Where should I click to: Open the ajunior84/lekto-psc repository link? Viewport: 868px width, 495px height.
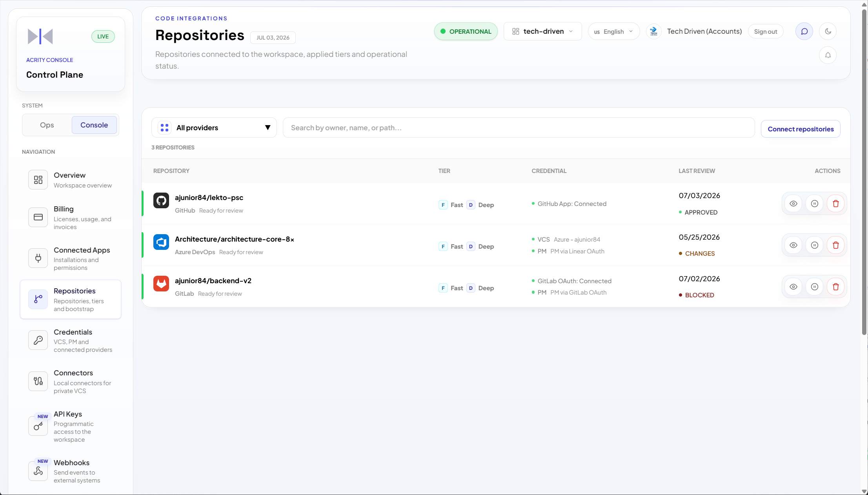(x=209, y=198)
